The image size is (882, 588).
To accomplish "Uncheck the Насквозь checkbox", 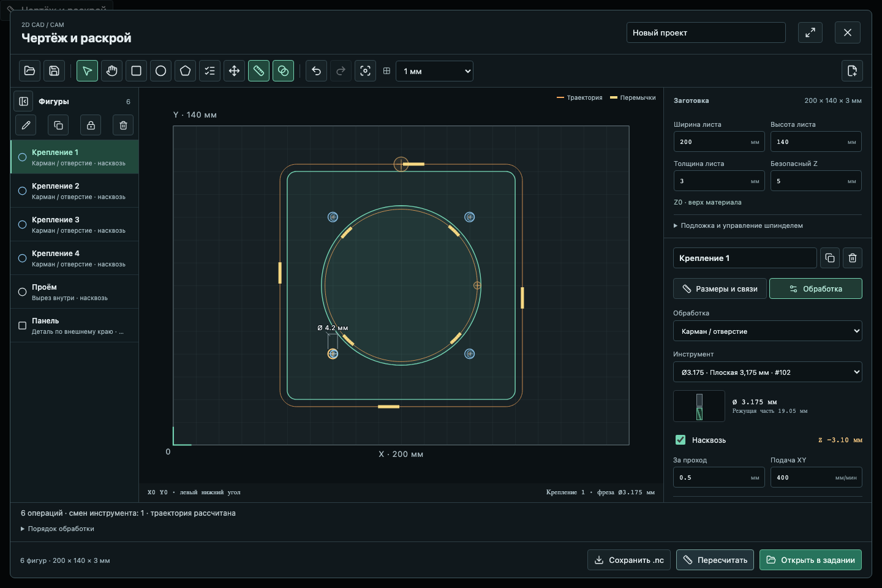I will pos(680,440).
